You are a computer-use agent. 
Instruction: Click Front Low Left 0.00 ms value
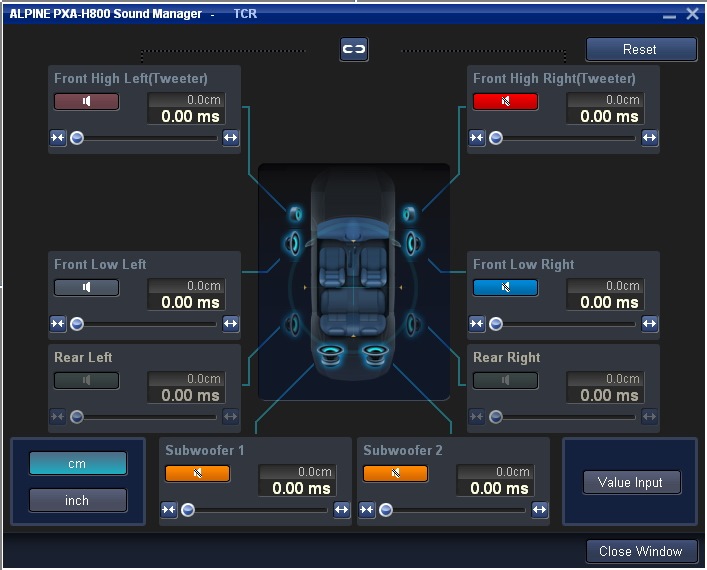coord(190,302)
